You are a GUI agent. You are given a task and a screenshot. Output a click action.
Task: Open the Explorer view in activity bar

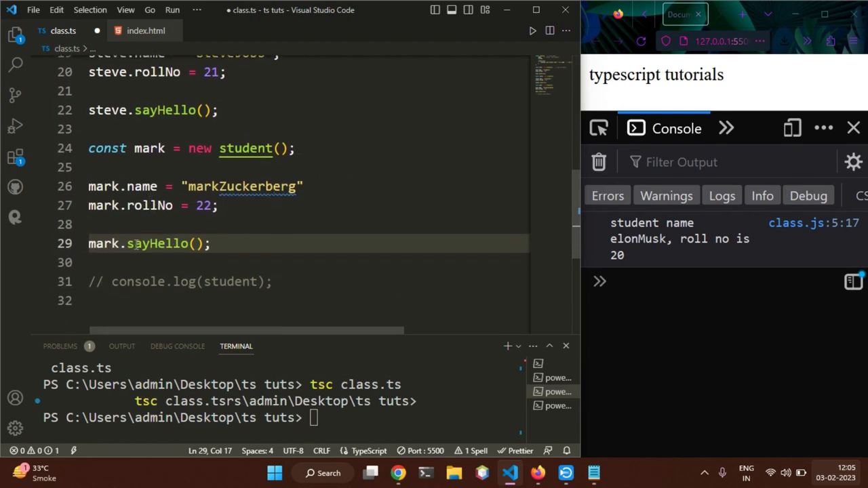pyautogui.click(x=16, y=35)
